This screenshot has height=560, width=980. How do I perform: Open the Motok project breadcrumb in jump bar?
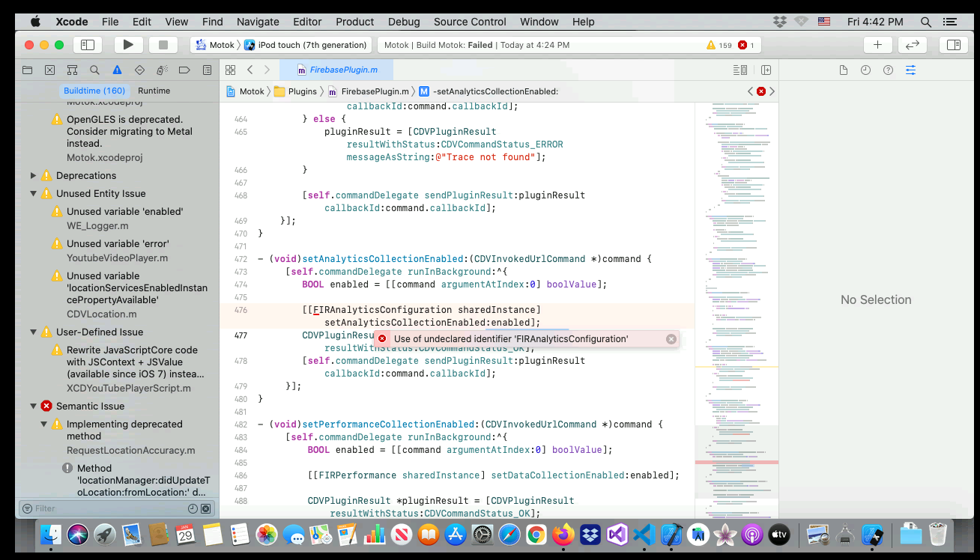click(x=246, y=91)
